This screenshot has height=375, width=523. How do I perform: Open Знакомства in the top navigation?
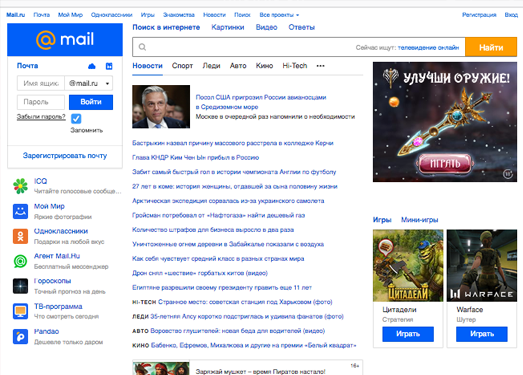179,15
